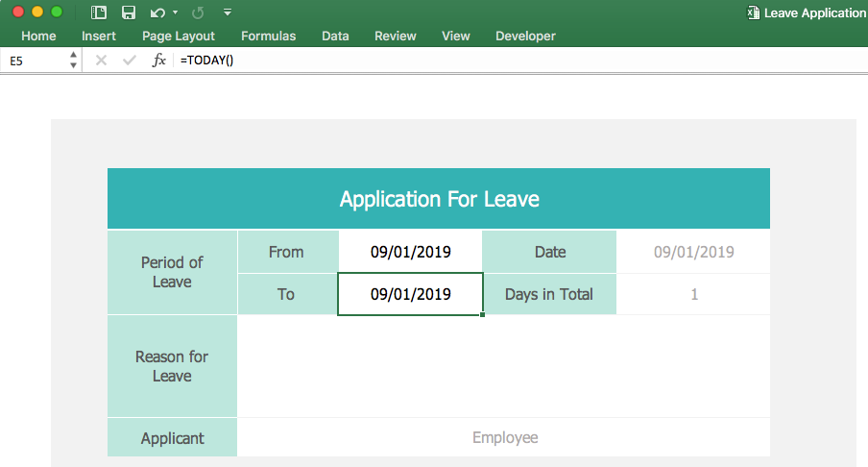Cancel formula entry with the X icon
Image resolution: width=868 pixels, height=467 pixels.
click(x=101, y=61)
